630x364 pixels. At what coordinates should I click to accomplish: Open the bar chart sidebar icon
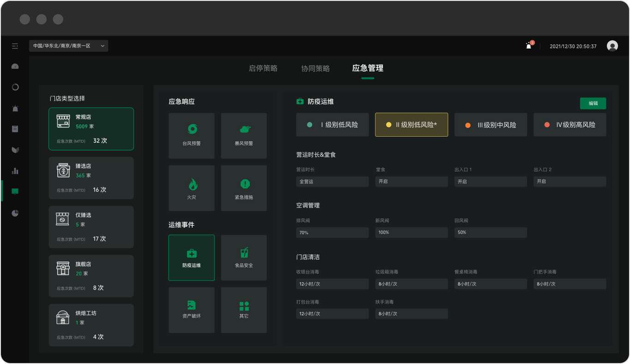coord(15,171)
